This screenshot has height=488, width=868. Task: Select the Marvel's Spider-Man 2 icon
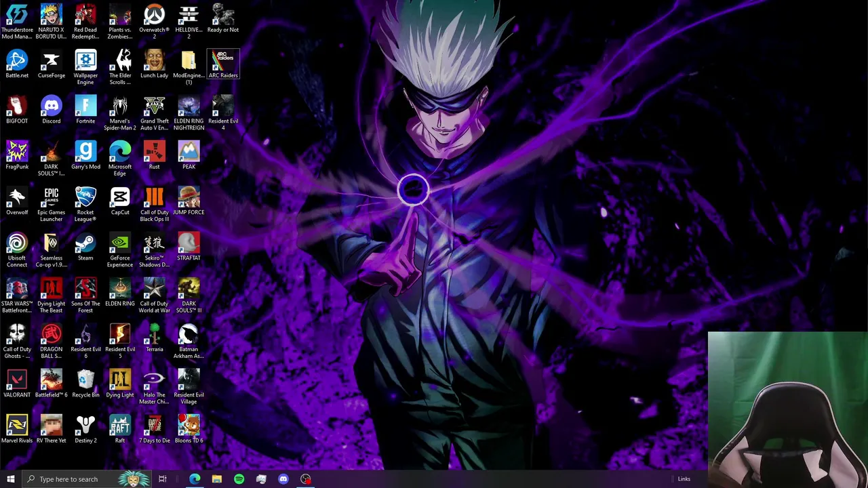(x=120, y=113)
